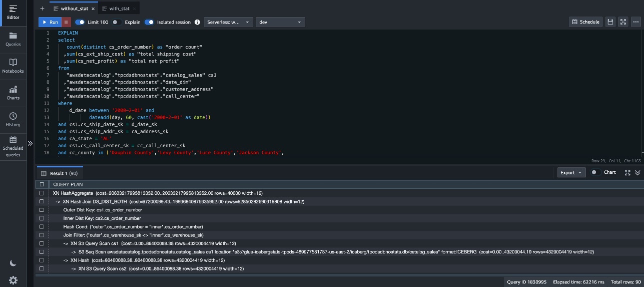Screen dimensions: 644x287
Task: Toggle the Limit 100 switch
Action: pos(80,22)
